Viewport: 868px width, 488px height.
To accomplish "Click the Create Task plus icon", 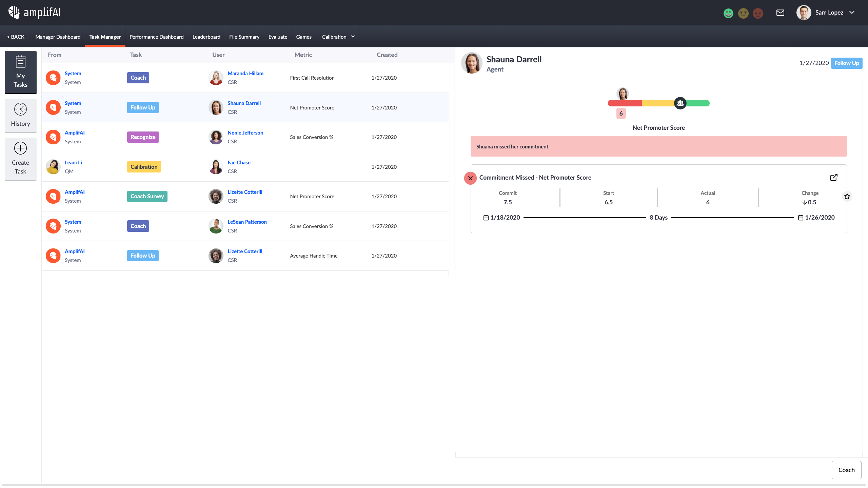I will tap(20, 148).
